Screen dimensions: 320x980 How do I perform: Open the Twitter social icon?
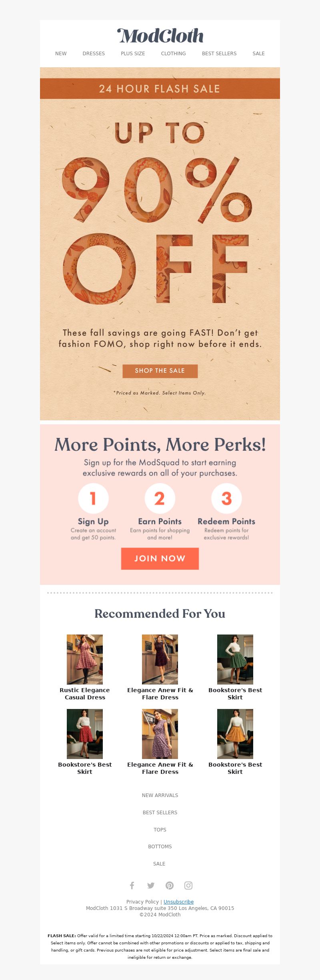click(x=151, y=885)
